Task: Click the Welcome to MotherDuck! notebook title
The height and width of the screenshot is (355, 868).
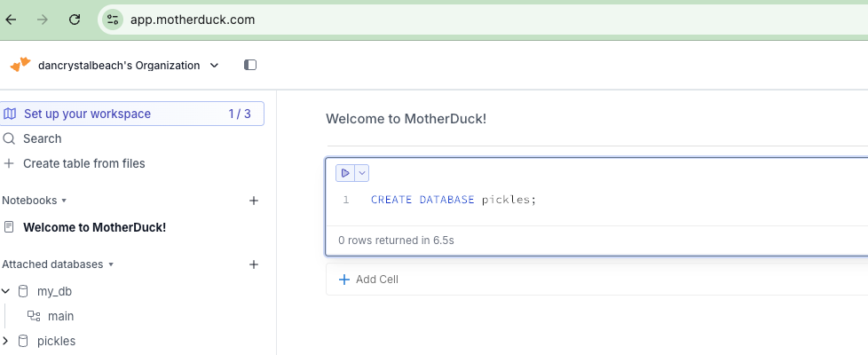Action: tap(406, 119)
